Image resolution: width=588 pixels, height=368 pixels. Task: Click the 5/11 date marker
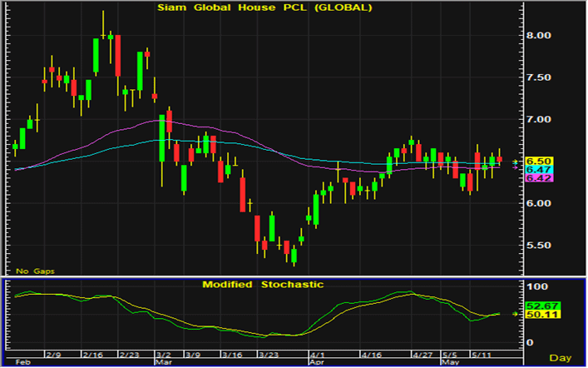[x=481, y=355]
